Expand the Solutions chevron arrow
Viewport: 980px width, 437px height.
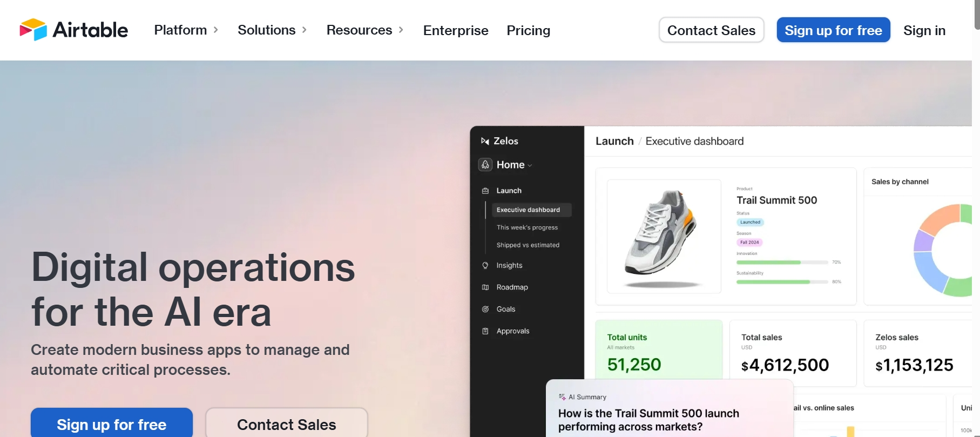[305, 30]
